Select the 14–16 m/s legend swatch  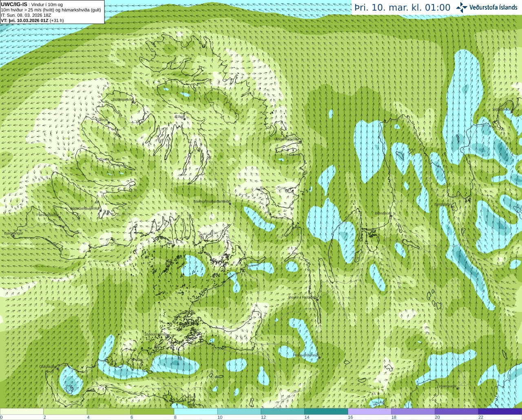(326, 411)
